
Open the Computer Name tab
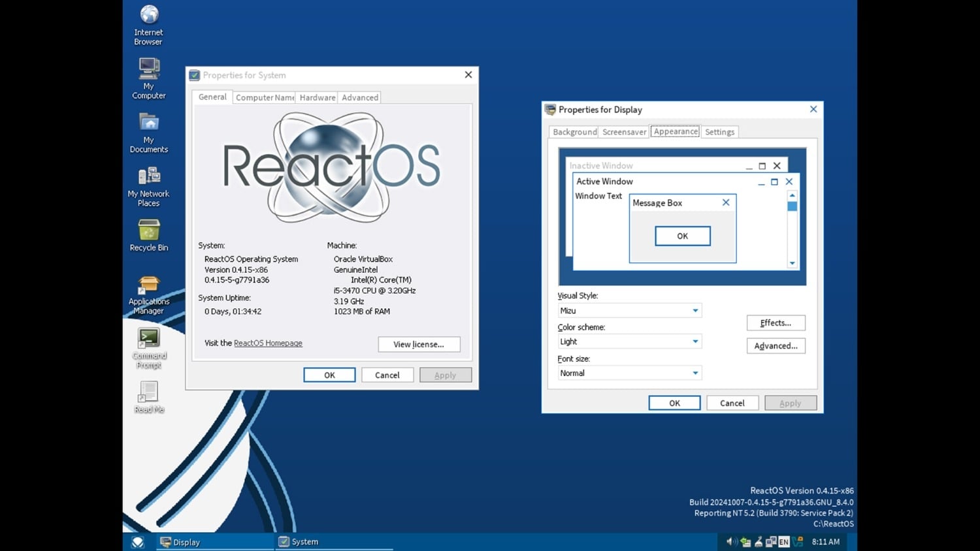point(265,97)
